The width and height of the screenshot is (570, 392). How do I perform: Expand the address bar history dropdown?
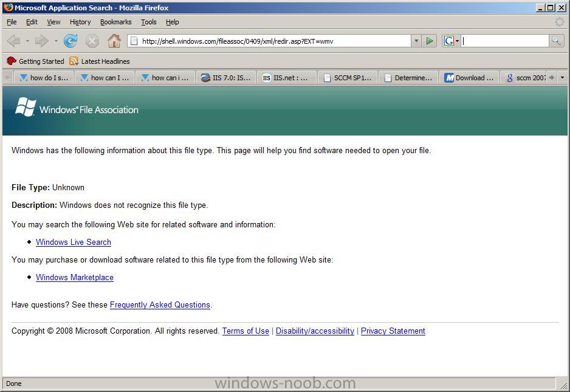click(416, 41)
